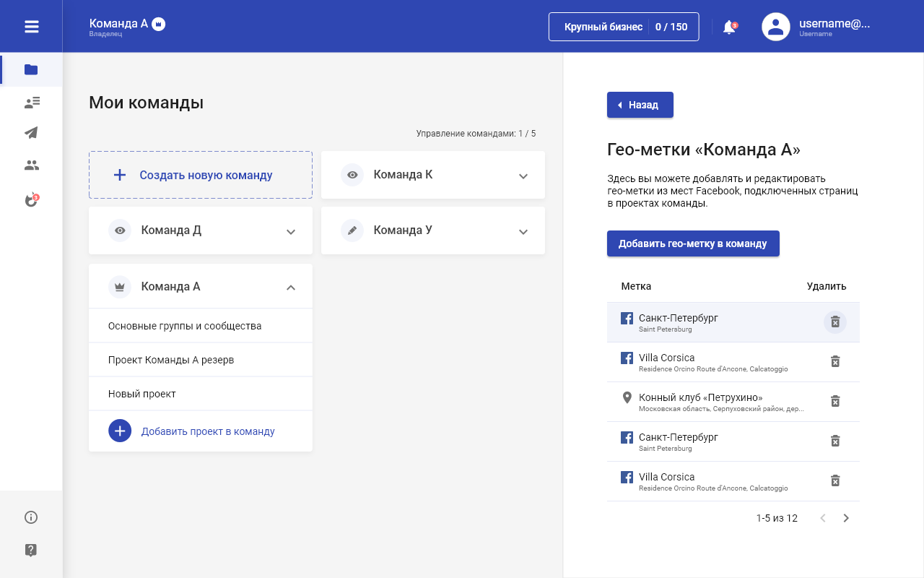The width and height of the screenshot is (924, 578).
Task: Click the crown badge next to Команда А header
Action: (159, 24)
